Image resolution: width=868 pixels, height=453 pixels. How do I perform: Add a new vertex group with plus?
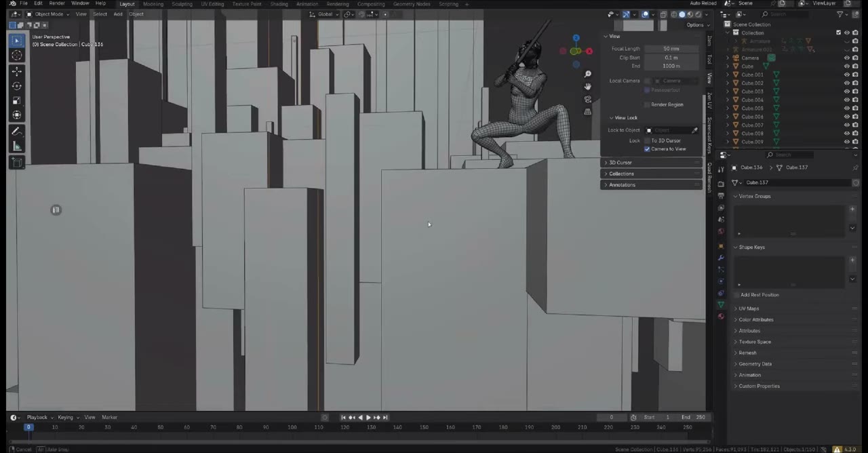click(852, 210)
